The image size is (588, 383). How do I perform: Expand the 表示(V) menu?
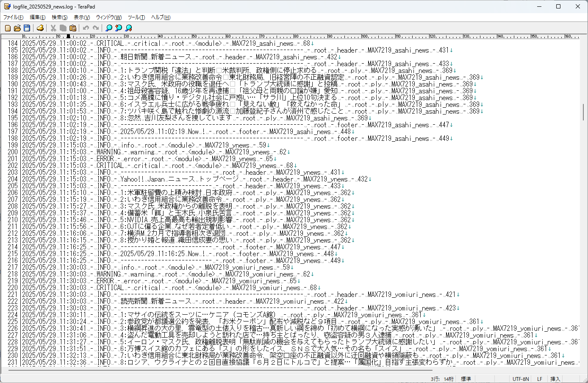coord(82,17)
